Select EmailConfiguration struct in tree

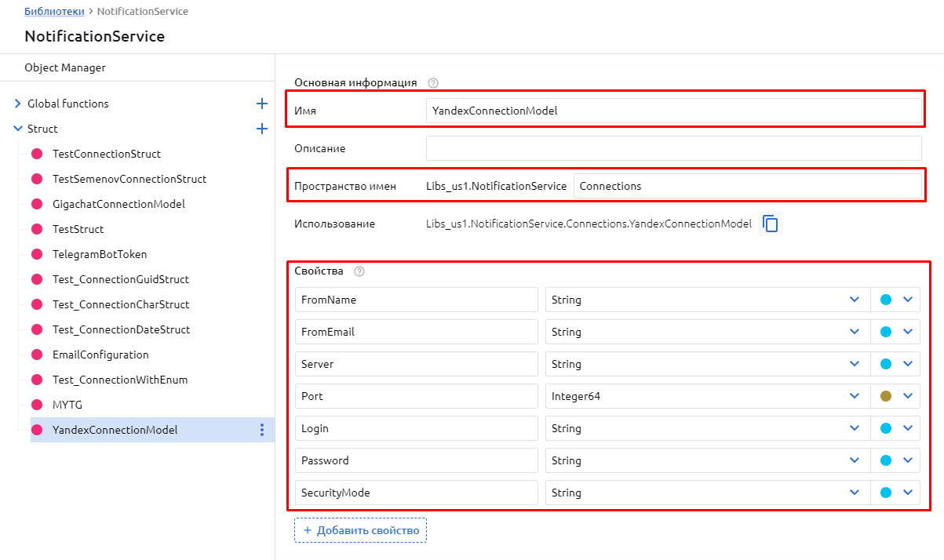100,355
